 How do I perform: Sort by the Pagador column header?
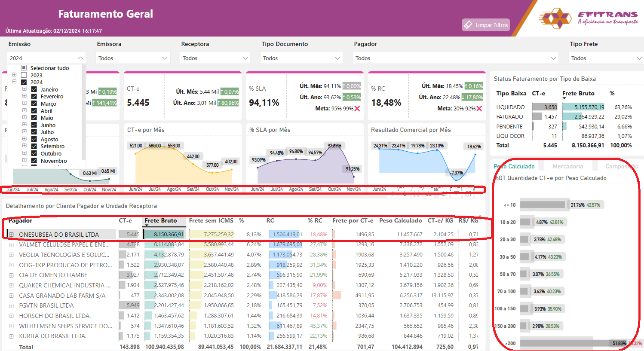[x=21, y=220]
